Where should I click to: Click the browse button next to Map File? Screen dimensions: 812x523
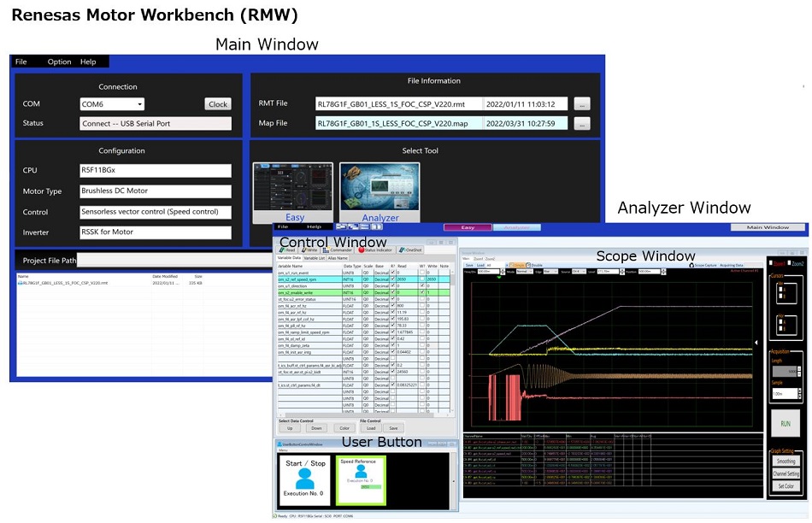[x=582, y=124]
